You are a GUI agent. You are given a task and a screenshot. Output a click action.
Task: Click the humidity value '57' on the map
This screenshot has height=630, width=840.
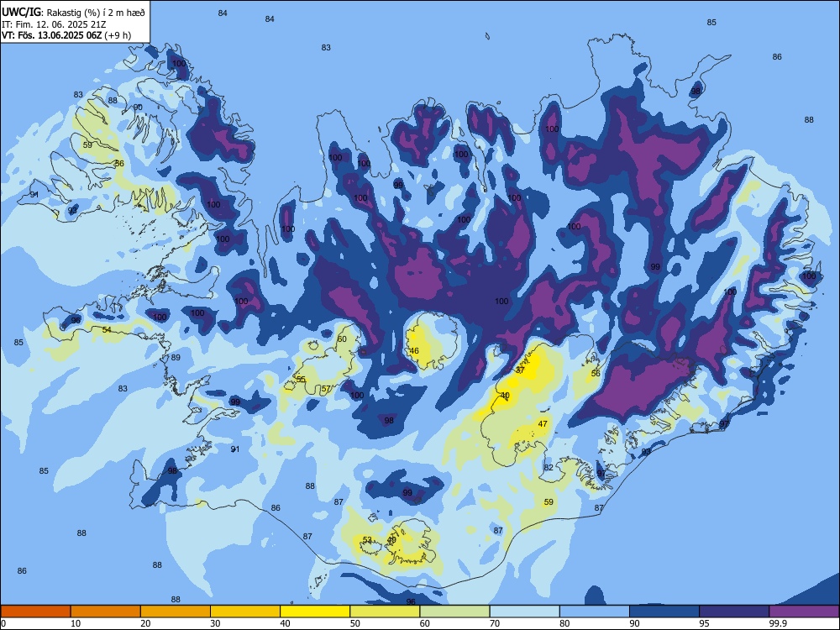(x=326, y=389)
